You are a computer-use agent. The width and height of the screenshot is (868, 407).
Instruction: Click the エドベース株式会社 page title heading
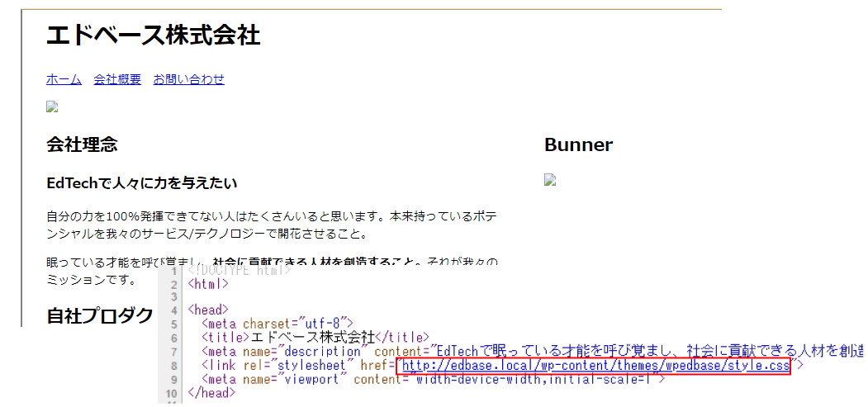[x=154, y=36]
